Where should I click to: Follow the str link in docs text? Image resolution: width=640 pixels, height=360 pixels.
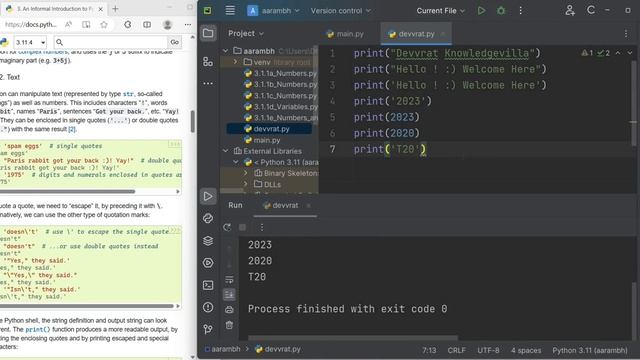coord(128,94)
